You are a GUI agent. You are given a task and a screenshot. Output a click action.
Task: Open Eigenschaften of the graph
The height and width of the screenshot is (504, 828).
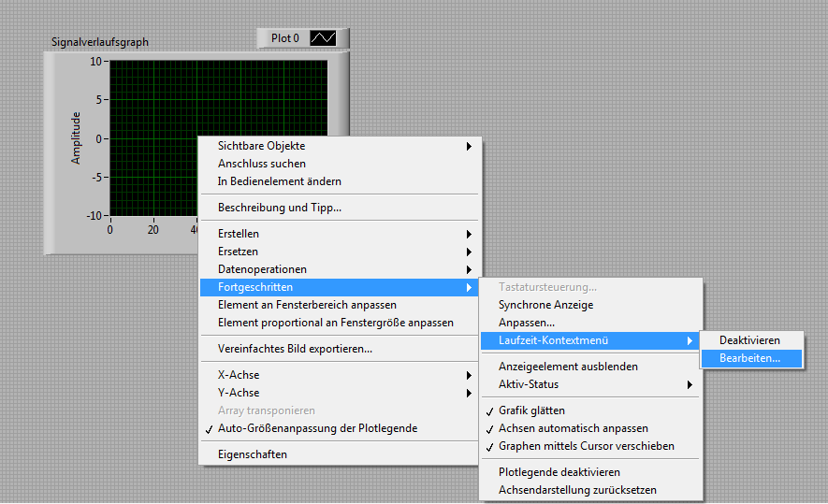click(x=339, y=454)
